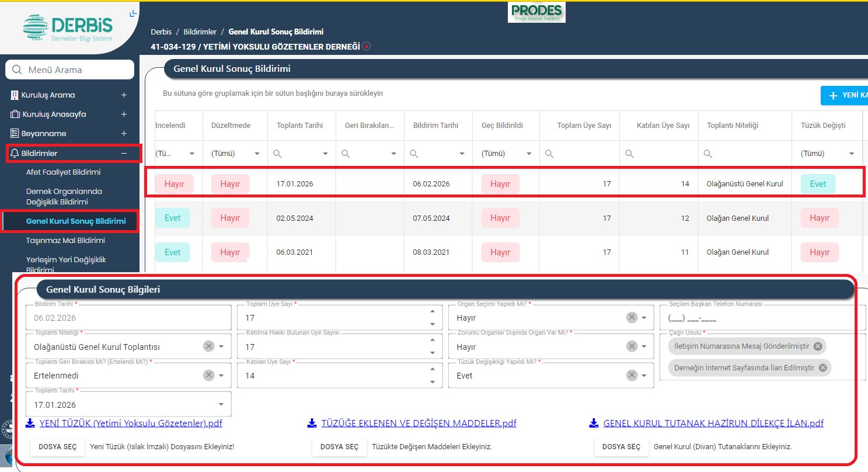Open the Toplantı Tarihi date dropdown in form
Viewport: 868px width, 472px height.
[221, 404]
